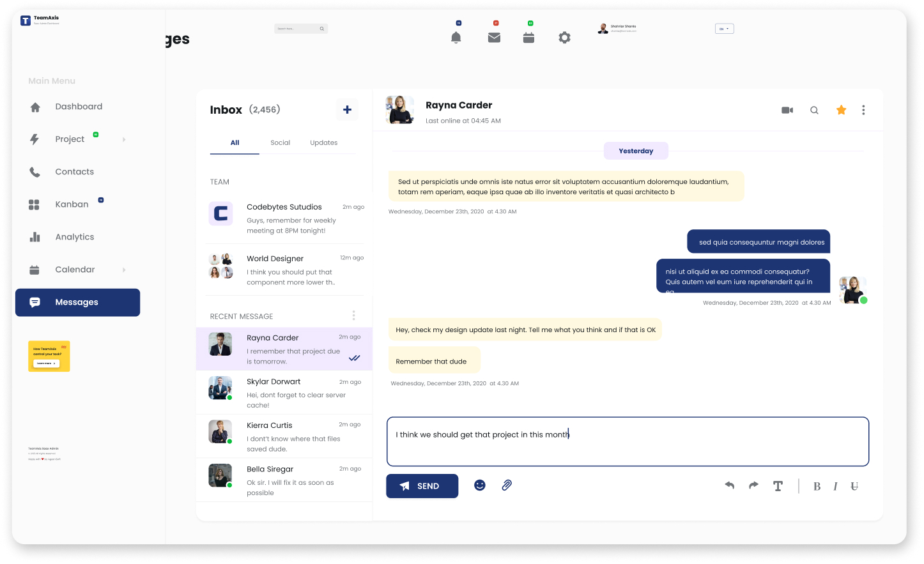Click the World Designer group avatars
Image resolution: width=924 pixels, height=564 pixels.
pos(220,266)
